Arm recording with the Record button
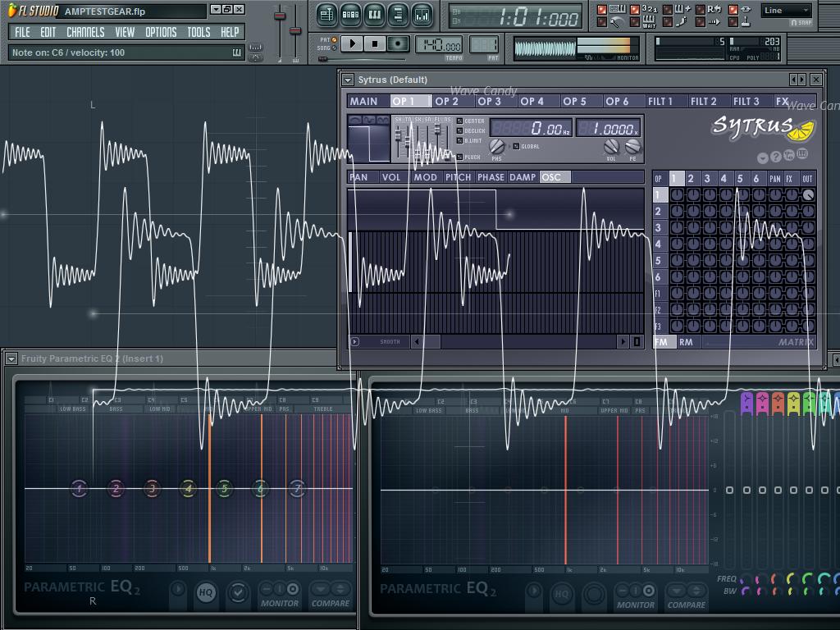 [x=398, y=43]
